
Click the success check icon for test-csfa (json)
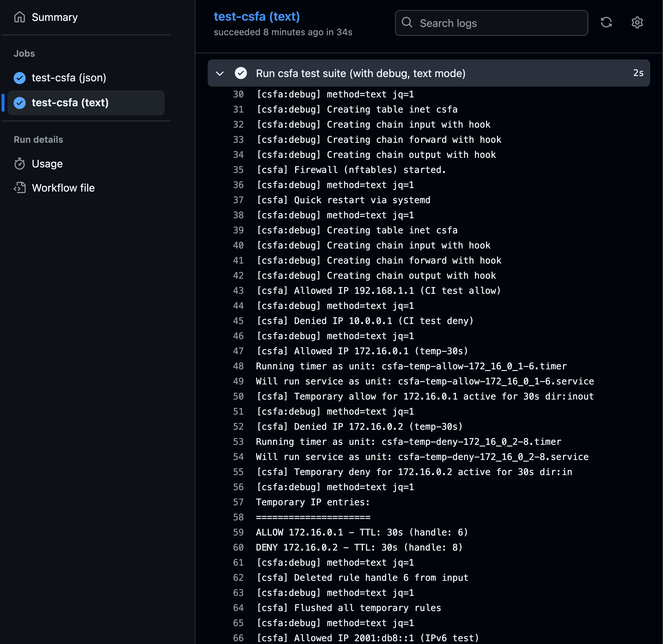click(20, 78)
